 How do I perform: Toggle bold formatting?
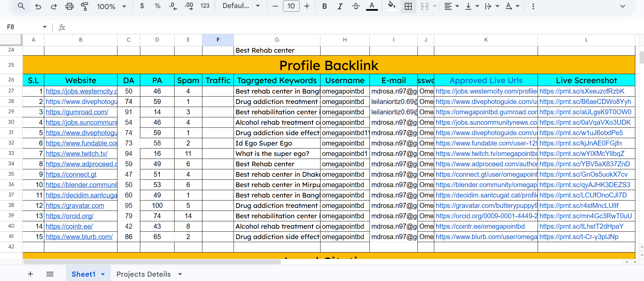[325, 6]
